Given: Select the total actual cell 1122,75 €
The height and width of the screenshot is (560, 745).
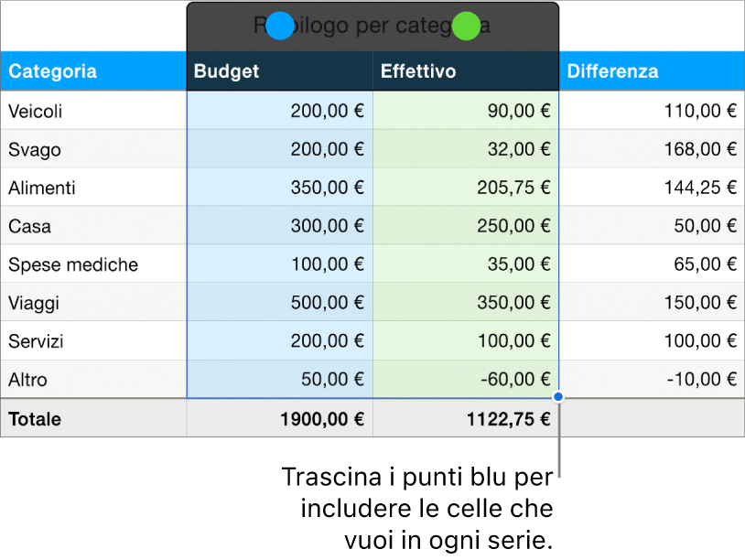Looking at the screenshot, I should tap(466, 419).
